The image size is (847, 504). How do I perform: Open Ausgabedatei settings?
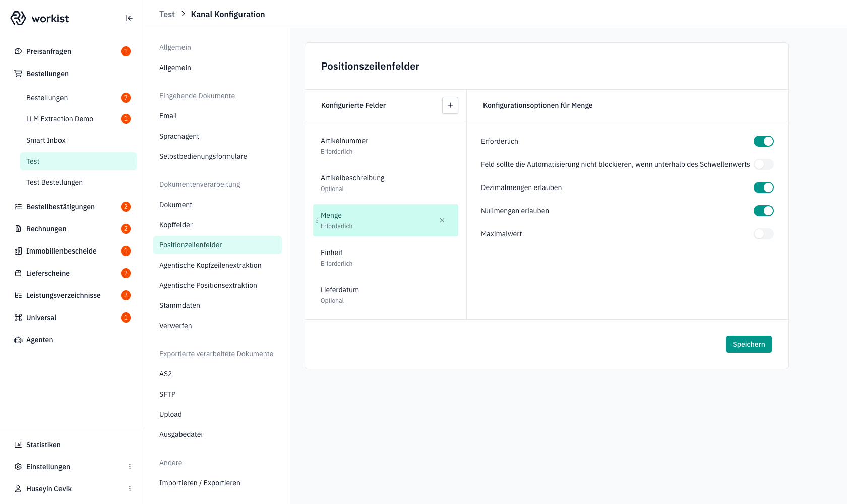coord(217,434)
